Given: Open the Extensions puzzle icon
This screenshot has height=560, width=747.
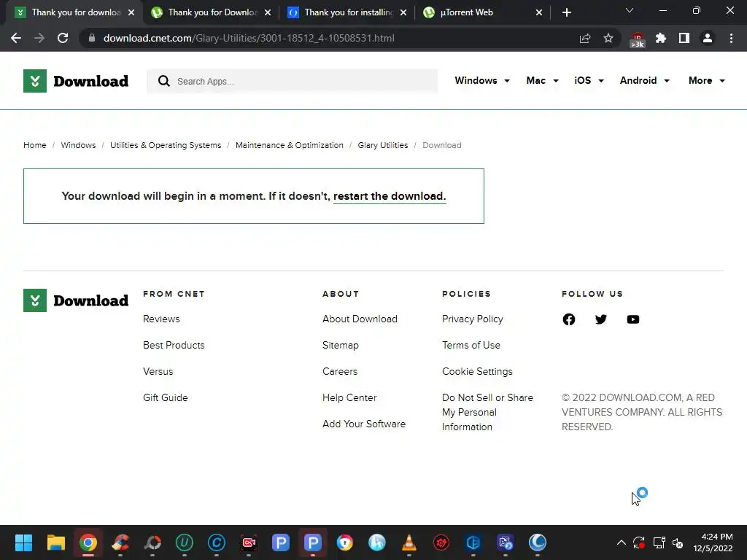Looking at the screenshot, I should point(661,38).
